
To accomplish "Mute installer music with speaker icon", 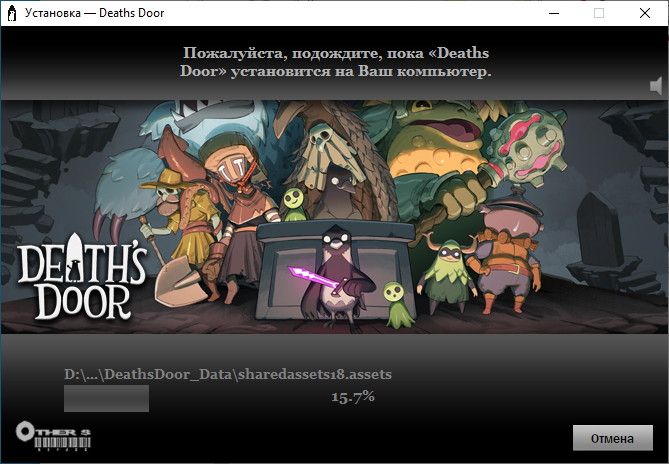I will 656,86.
